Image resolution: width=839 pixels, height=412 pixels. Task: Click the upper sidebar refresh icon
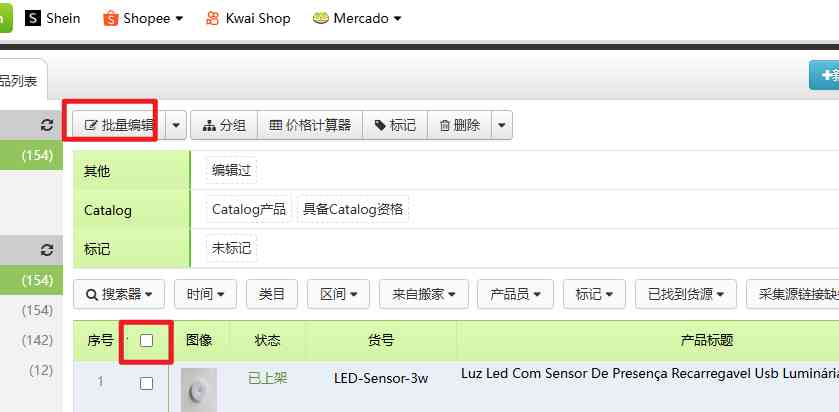tap(46, 126)
